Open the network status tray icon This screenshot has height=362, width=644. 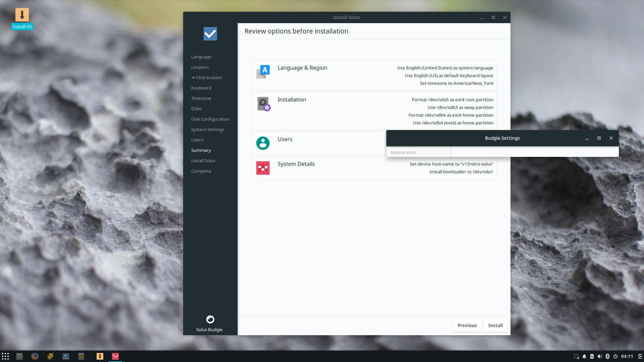pos(576,356)
